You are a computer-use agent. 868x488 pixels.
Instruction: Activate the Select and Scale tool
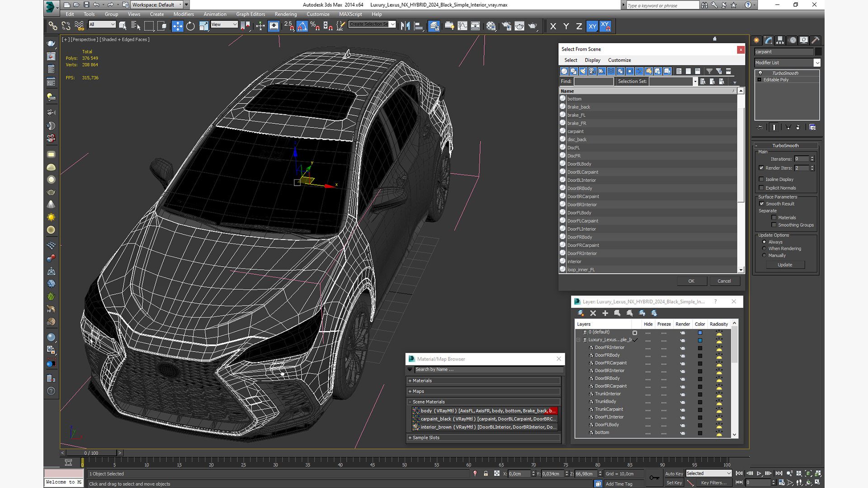click(x=204, y=26)
